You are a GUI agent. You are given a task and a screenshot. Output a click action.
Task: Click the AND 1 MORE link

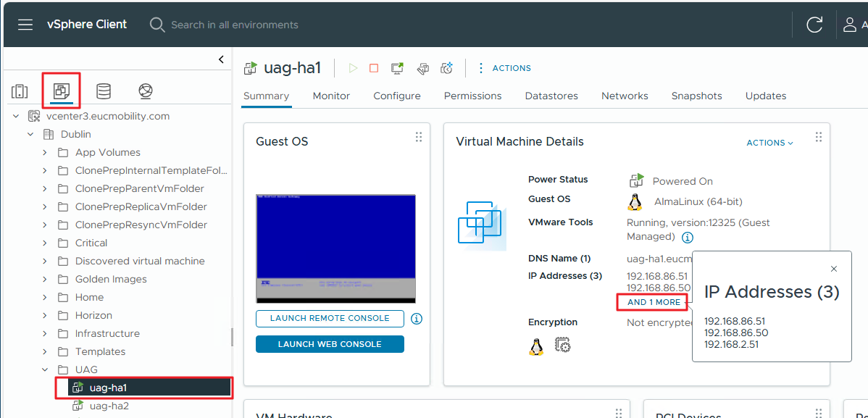point(654,302)
